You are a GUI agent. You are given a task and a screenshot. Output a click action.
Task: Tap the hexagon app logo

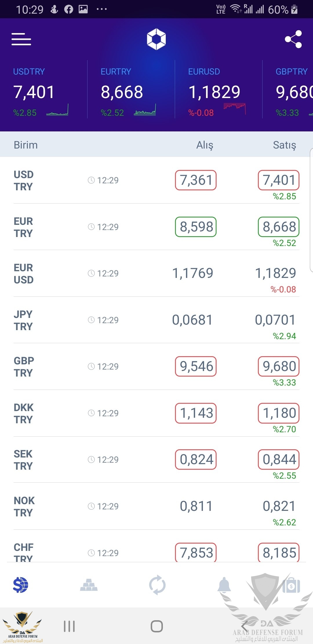tap(156, 39)
